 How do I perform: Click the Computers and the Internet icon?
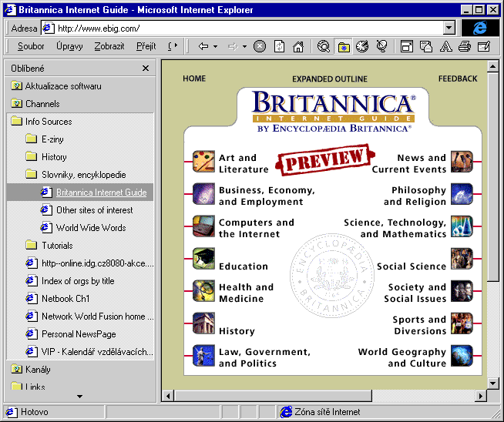203,226
